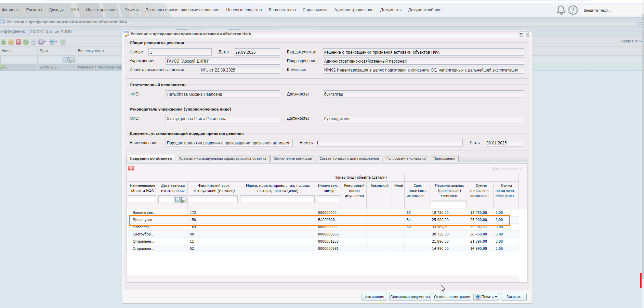Click the exclamation alert icon in header

[573, 10]
